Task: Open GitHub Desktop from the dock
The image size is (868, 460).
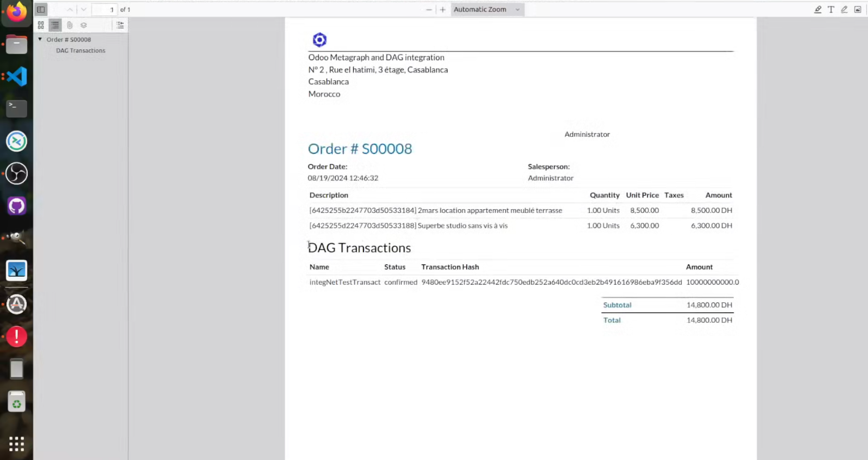Action: pyautogui.click(x=17, y=206)
